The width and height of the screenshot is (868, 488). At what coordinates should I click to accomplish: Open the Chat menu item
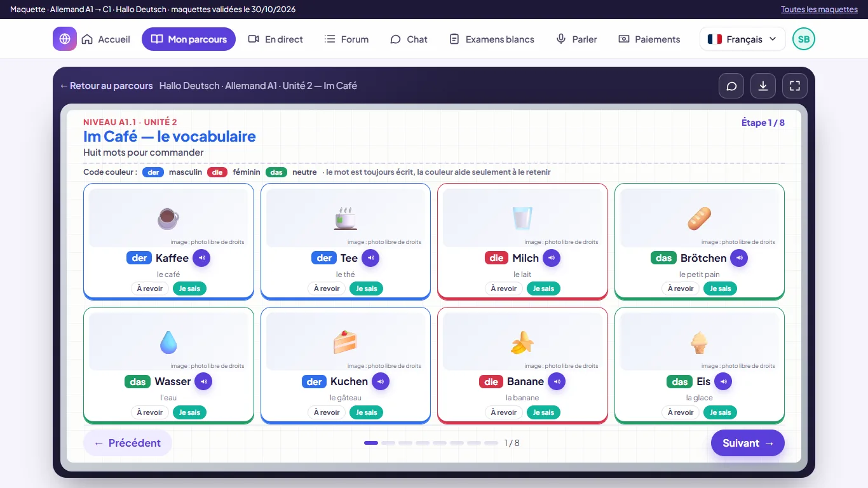(409, 39)
